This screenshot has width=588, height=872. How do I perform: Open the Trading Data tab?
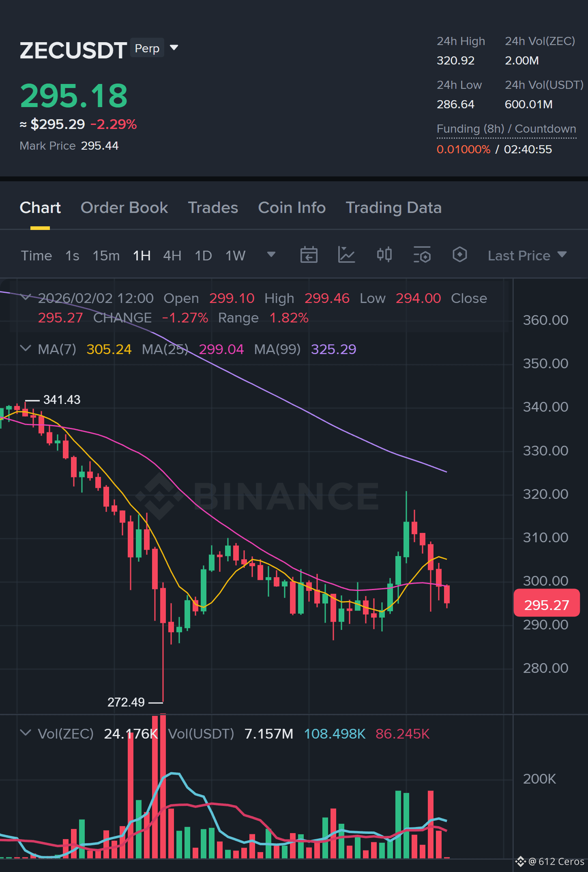[x=393, y=208]
